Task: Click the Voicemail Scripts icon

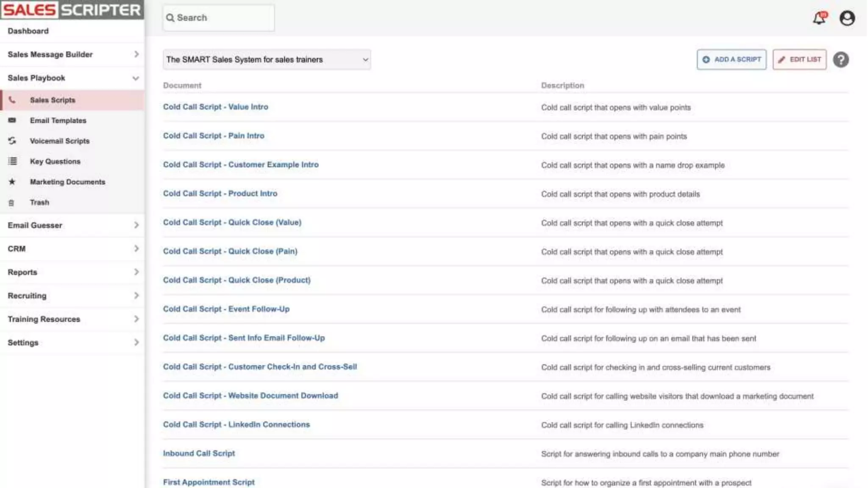Action: pos(12,141)
